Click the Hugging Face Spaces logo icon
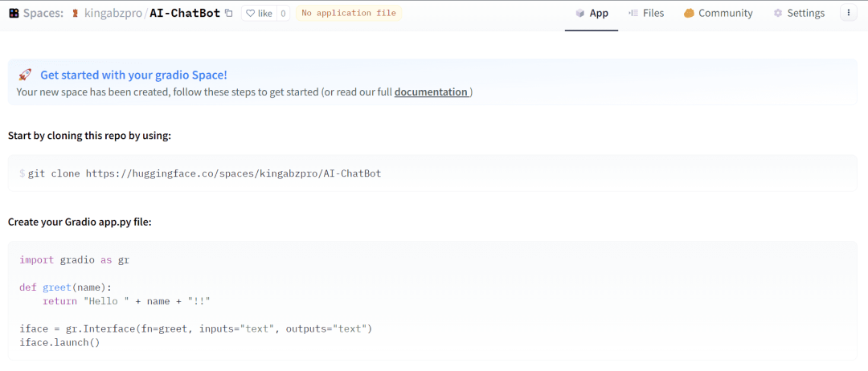Viewport: 868px width, 371px height. tap(14, 14)
